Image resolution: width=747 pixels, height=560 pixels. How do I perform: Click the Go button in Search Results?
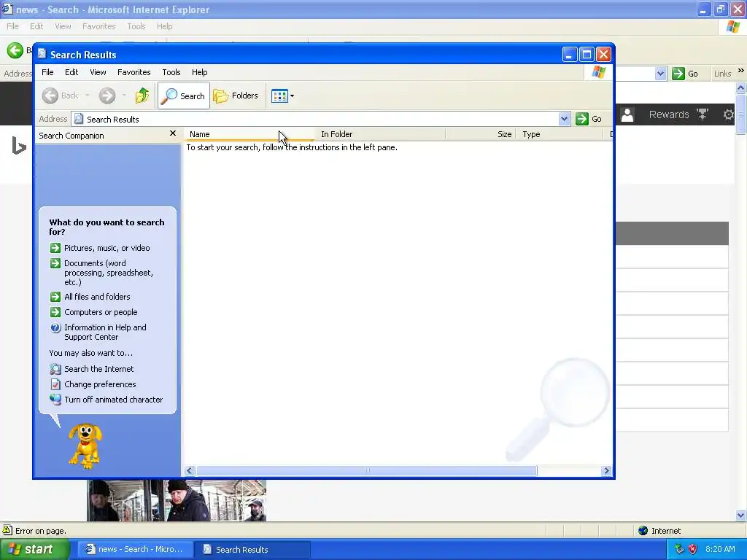tap(589, 119)
